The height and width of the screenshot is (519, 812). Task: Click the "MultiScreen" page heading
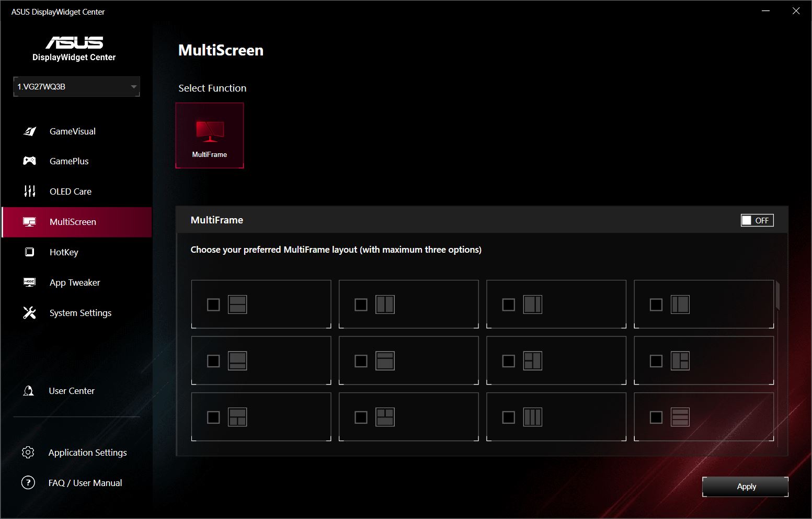click(x=221, y=50)
